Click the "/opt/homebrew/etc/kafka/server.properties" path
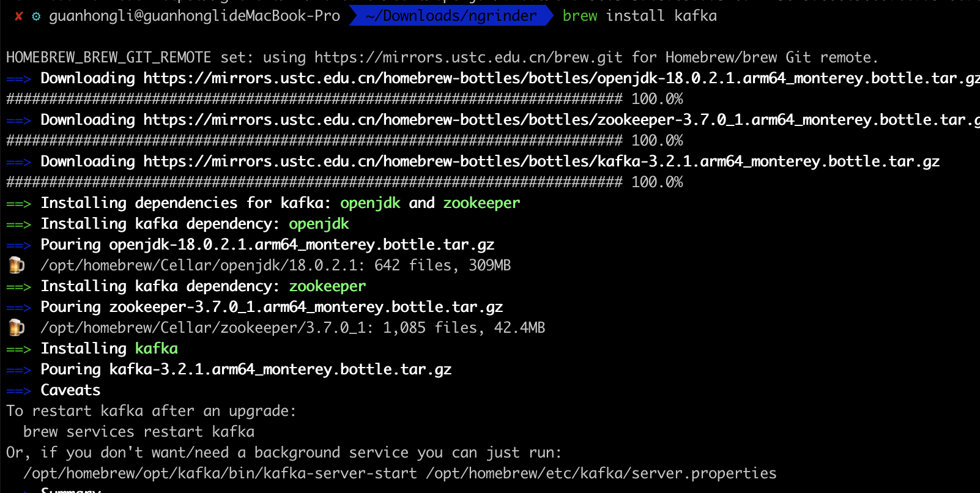The height and width of the screenshot is (493, 980). 601,473
